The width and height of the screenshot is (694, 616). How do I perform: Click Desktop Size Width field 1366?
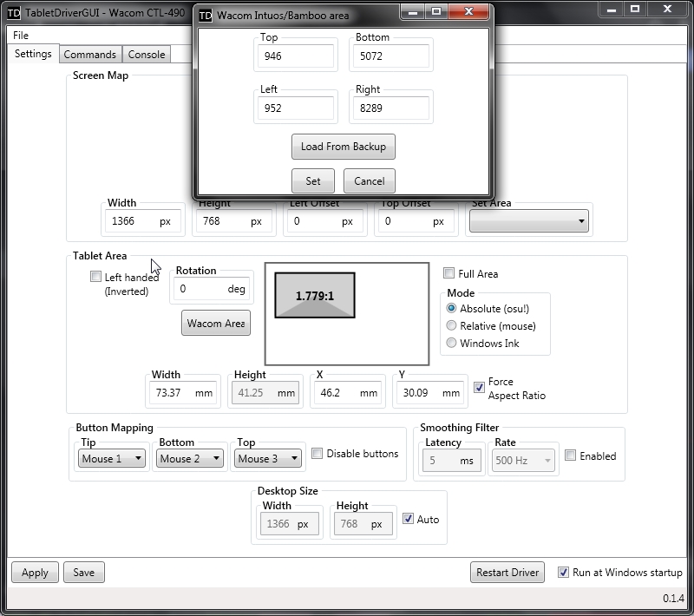(290, 524)
